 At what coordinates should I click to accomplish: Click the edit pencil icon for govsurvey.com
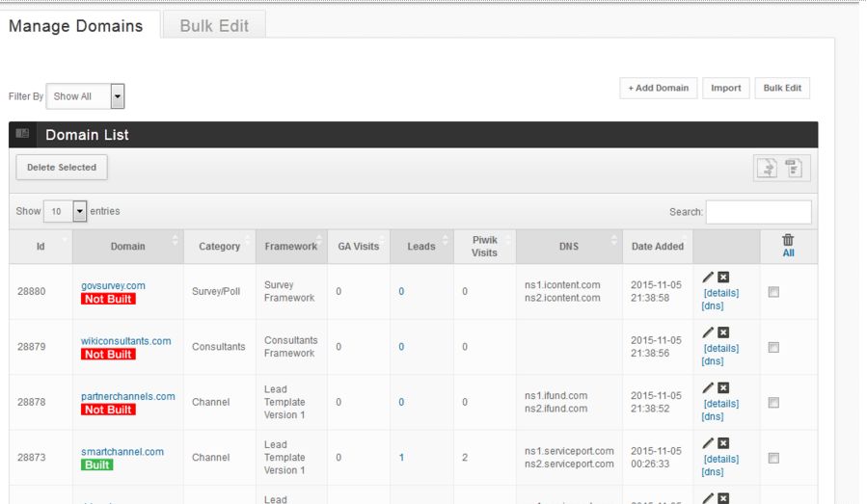(x=708, y=277)
